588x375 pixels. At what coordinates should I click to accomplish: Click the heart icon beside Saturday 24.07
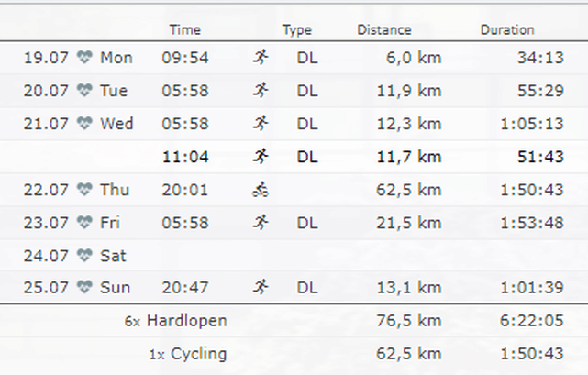tap(85, 256)
